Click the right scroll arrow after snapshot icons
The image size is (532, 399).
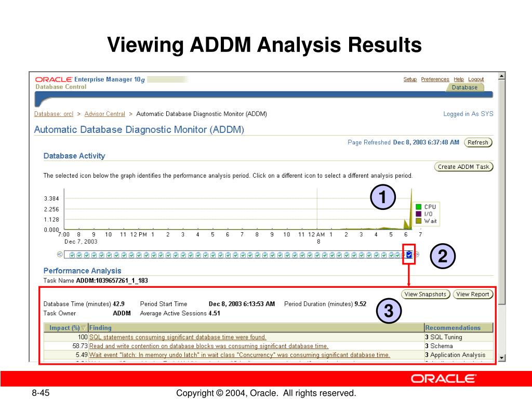pos(417,254)
